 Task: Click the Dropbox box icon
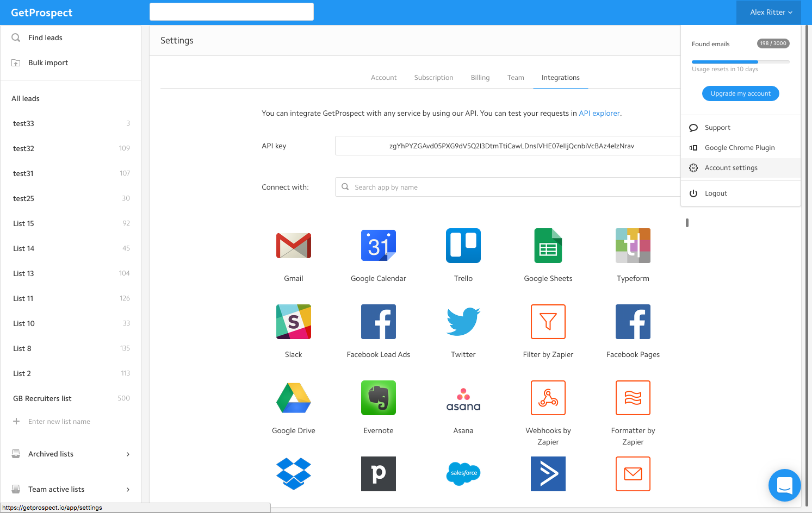[x=294, y=474]
